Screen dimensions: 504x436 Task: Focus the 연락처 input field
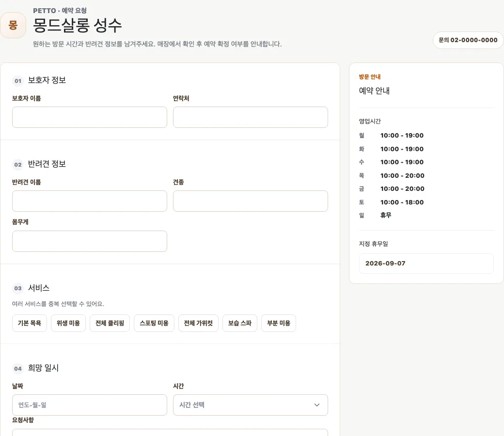click(x=251, y=117)
